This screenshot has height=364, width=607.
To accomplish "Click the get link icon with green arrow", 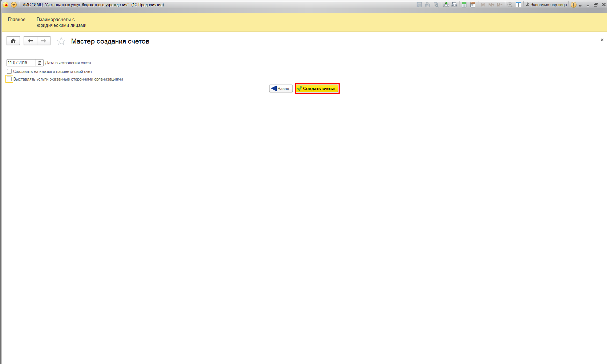I will (446, 5).
